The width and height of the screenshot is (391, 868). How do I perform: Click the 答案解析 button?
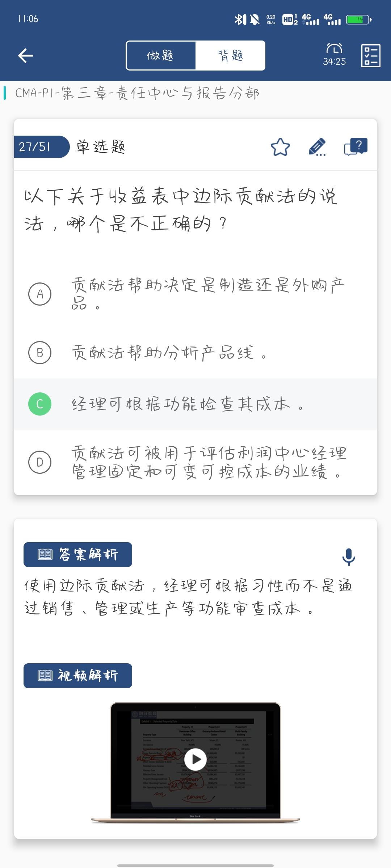pos(78,554)
